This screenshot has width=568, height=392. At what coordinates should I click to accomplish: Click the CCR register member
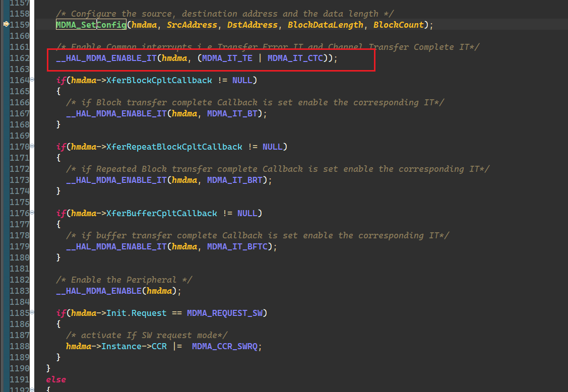pyautogui.click(x=159, y=346)
